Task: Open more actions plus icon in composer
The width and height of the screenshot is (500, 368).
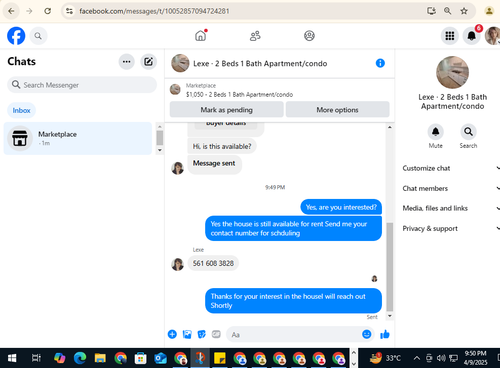Action: pyautogui.click(x=172, y=334)
